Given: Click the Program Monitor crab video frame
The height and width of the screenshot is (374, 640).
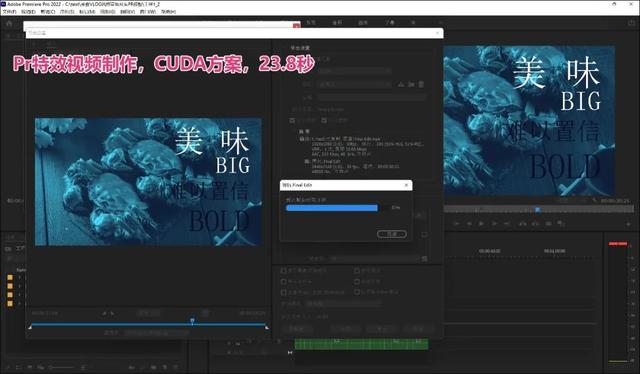Looking at the screenshot, I should [529, 120].
